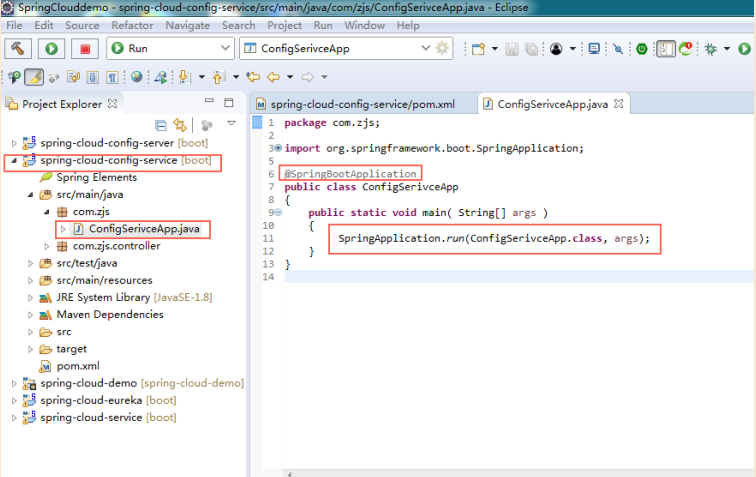The image size is (756, 477).
Task: Open the Refactor menu
Action: 132,25
